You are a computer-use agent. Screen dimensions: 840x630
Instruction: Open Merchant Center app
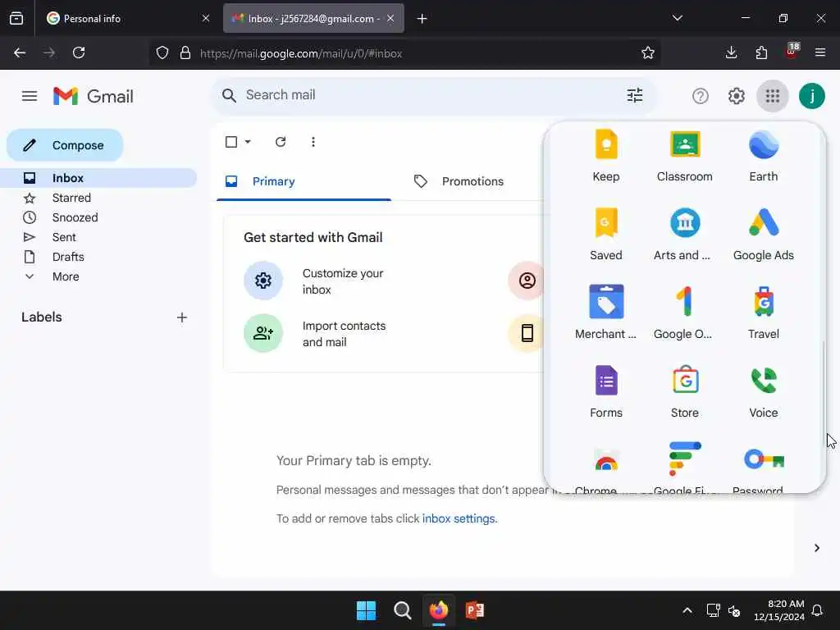coord(606,313)
